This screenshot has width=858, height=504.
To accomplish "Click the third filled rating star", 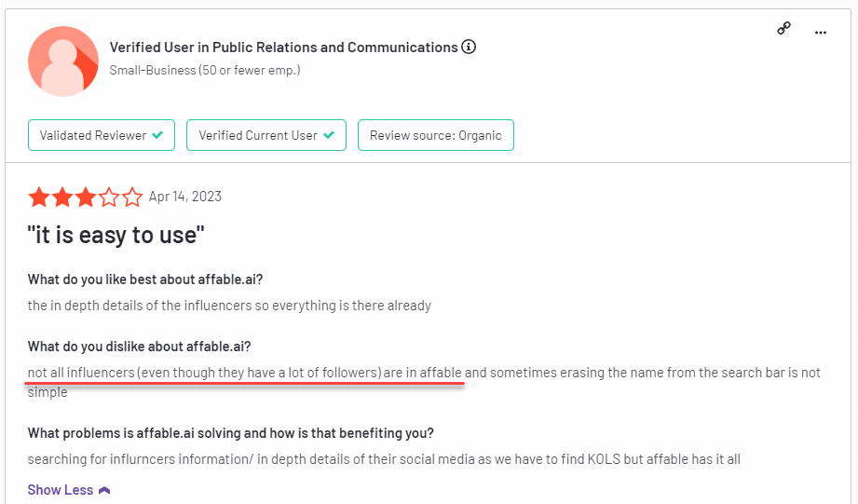I will (86, 198).
